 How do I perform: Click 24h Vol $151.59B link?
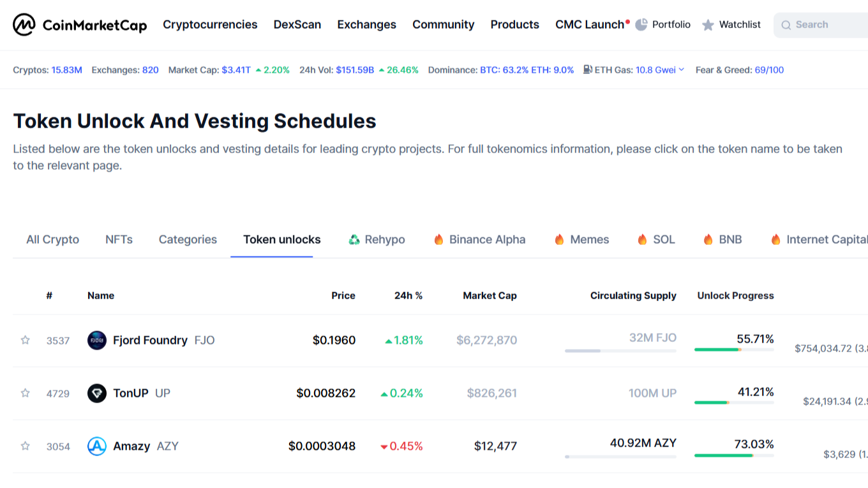[x=355, y=70]
